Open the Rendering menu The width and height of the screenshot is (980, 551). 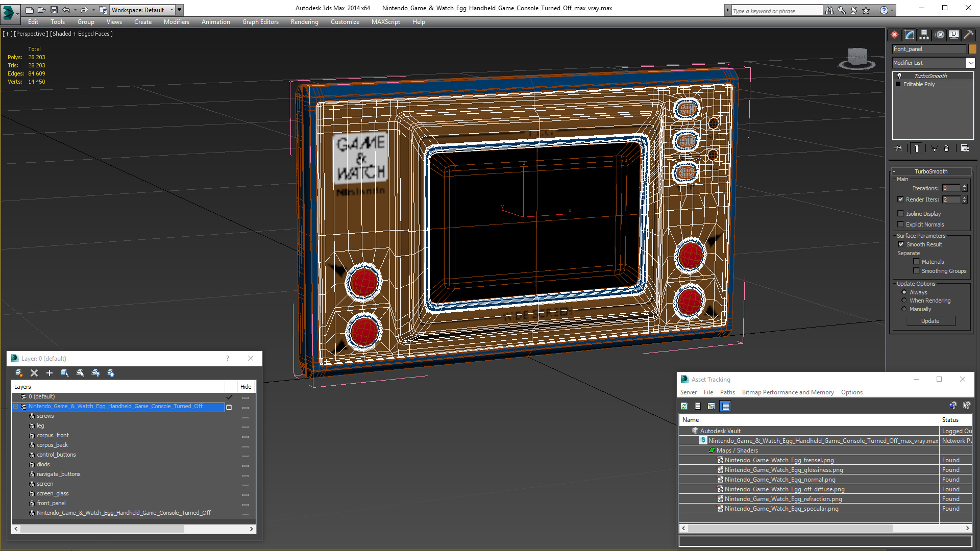(304, 22)
